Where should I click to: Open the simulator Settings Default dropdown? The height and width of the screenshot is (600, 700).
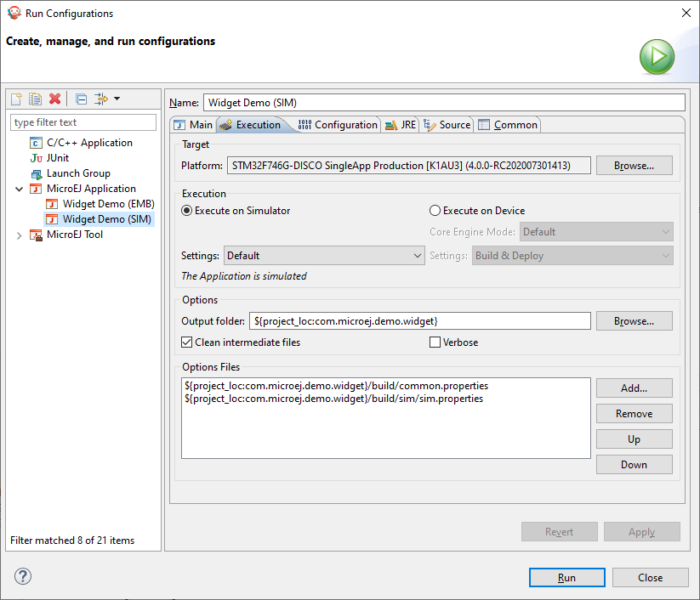(x=323, y=256)
